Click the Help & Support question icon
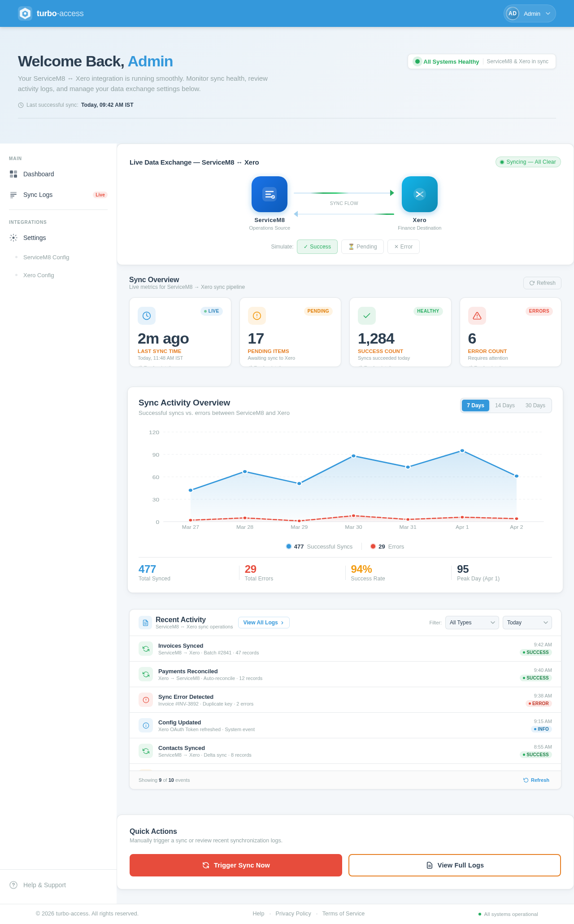This screenshot has width=574, height=924. (13, 885)
